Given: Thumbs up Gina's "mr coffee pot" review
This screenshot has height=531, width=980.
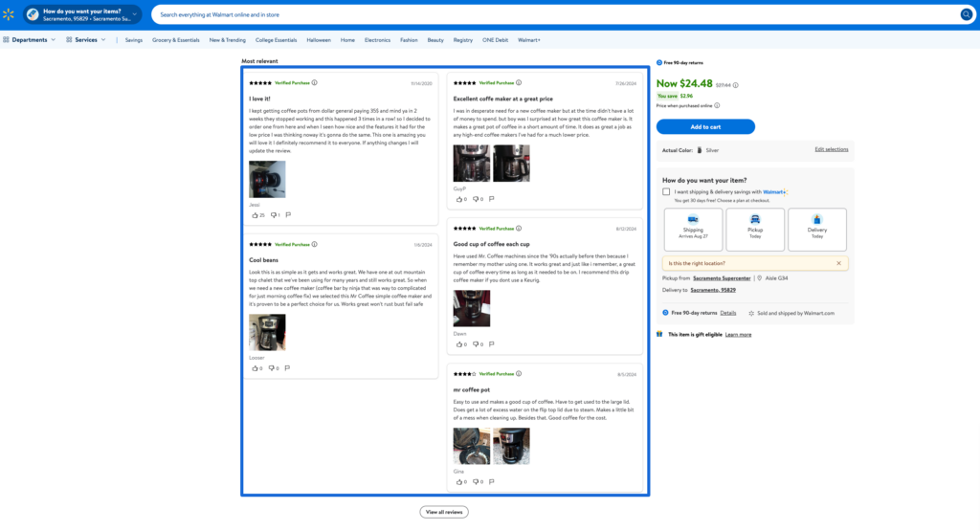Looking at the screenshot, I should pyautogui.click(x=459, y=481).
